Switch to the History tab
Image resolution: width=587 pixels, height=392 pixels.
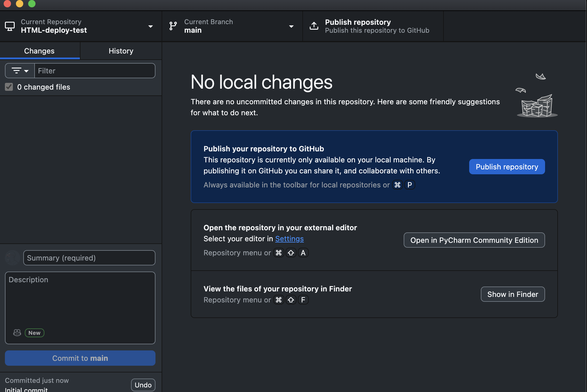(121, 51)
